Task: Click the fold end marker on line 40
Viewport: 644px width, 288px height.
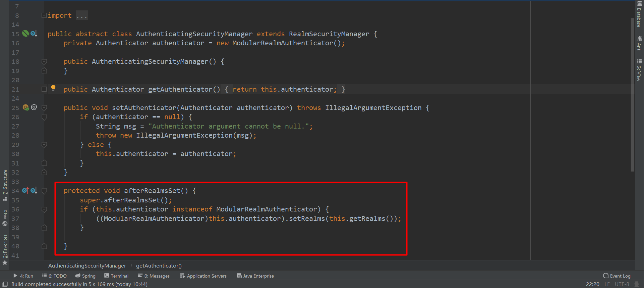Action: (x=44, y=246)
